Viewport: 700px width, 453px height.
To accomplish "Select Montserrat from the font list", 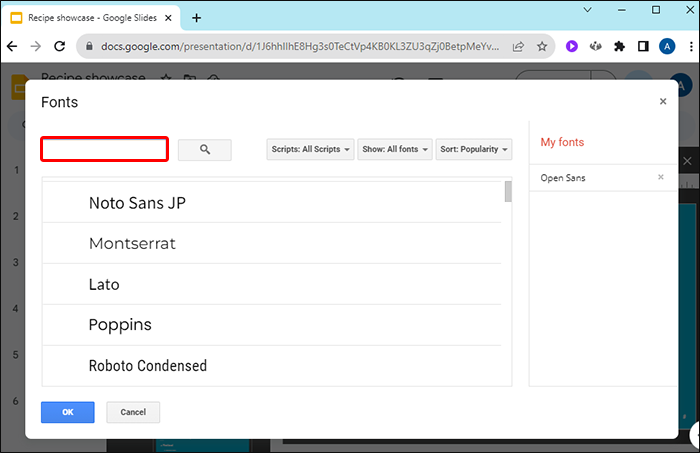I will (139, 243).
